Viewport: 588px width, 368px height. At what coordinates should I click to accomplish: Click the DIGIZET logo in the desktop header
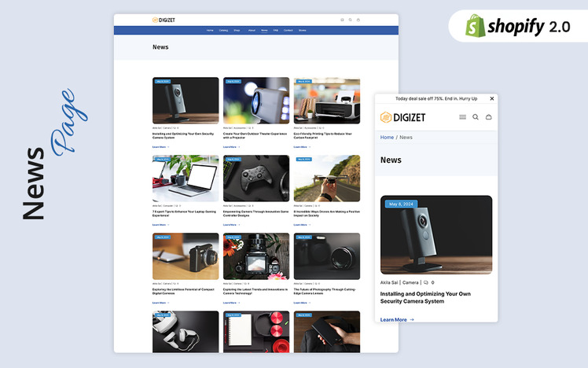(x=164, y=20)
